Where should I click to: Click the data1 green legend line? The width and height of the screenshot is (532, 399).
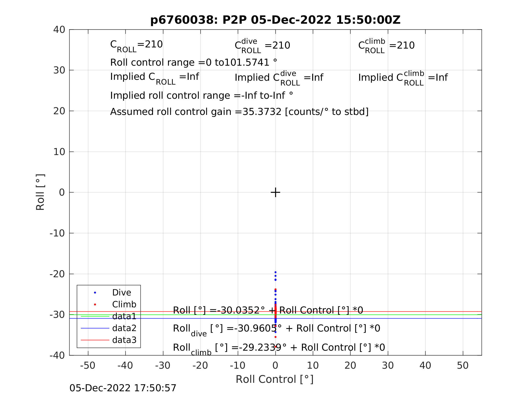click(x=95, y=316)
